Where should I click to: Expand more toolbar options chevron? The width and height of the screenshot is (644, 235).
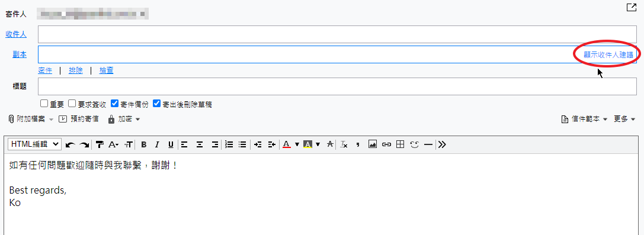tap(442, 144)
